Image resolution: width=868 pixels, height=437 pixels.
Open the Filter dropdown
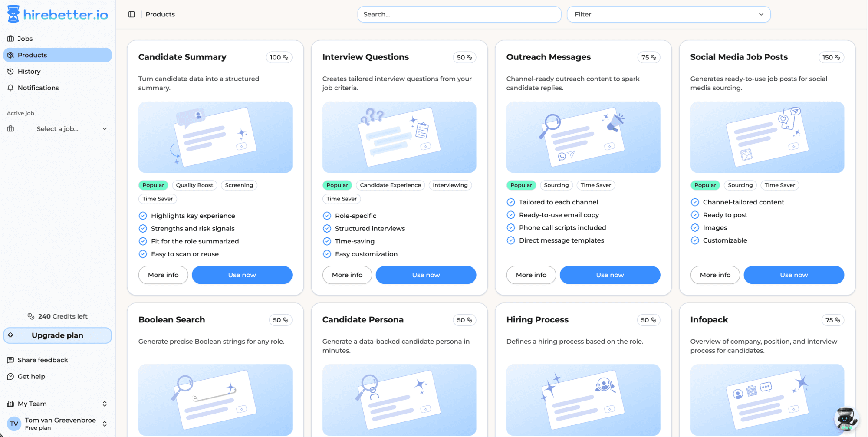pyautogui.click(x=668, y=14)
